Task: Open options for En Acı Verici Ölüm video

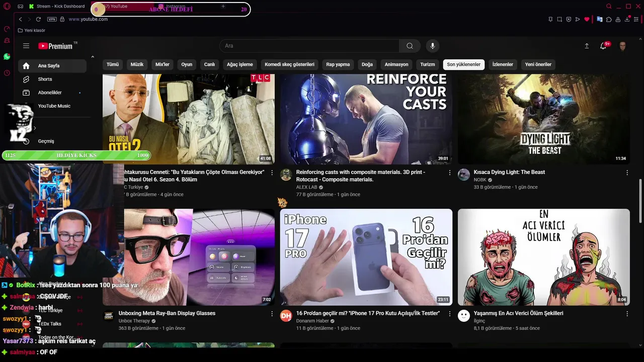Action: (x=627, y=314)
